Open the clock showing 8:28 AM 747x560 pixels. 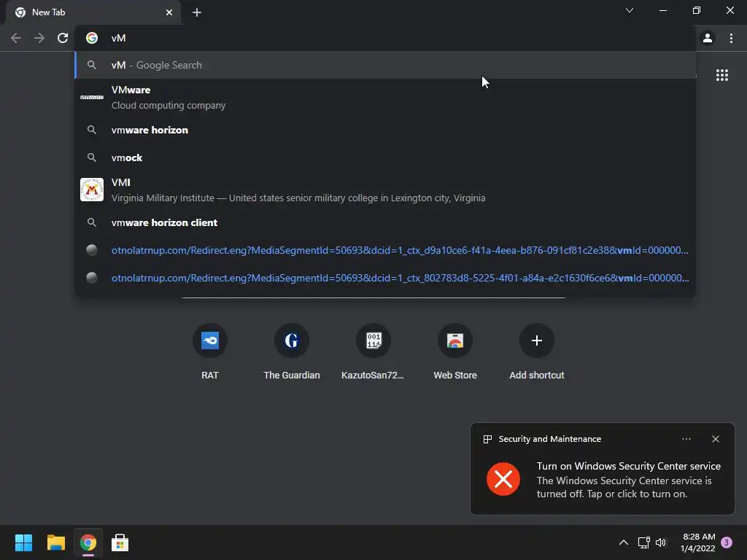[x=698, y=542]
